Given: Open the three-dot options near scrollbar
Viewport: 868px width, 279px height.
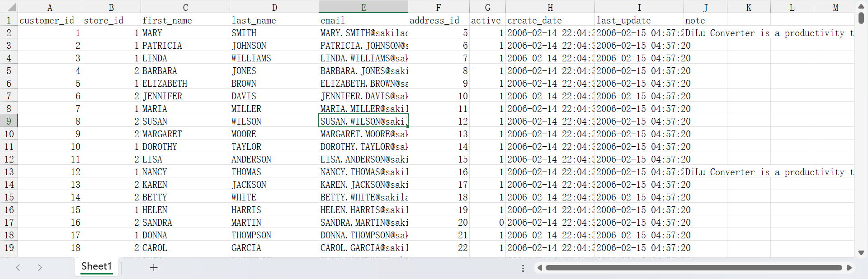Looking at the screenshot, I should pos(523,268).
